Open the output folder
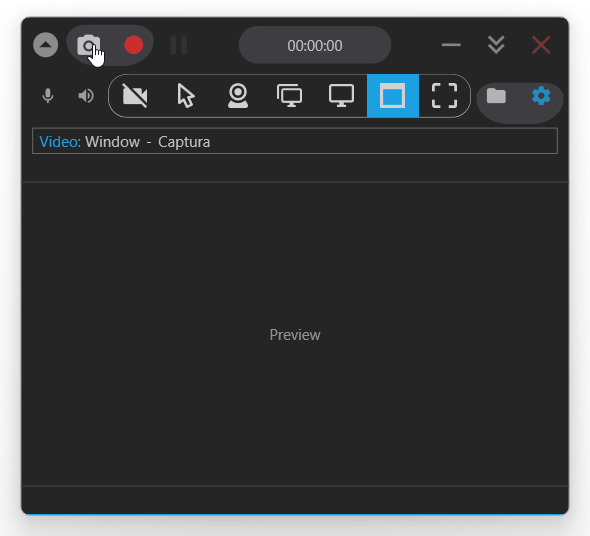Image resolution: width=590 pixels, height=536 pixels. [x=496, y=96]
